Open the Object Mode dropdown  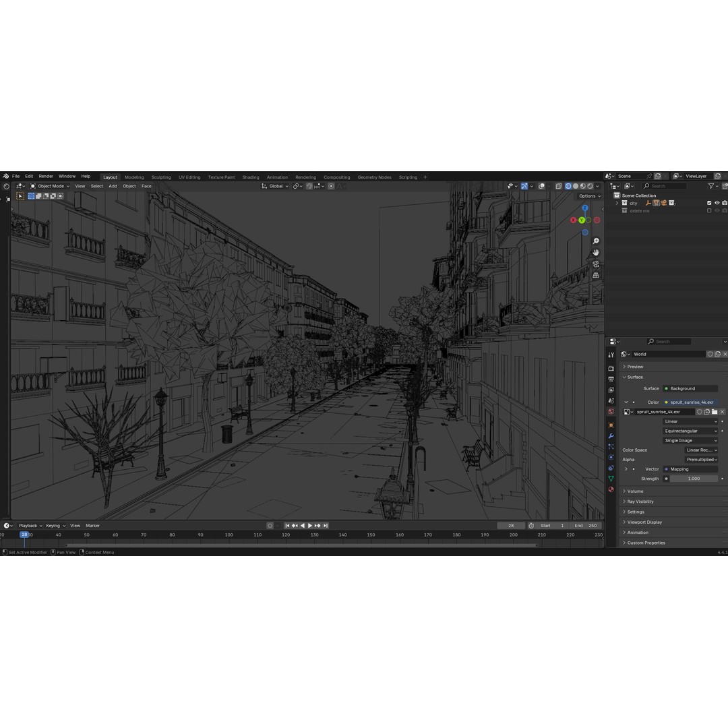(51, 186)
